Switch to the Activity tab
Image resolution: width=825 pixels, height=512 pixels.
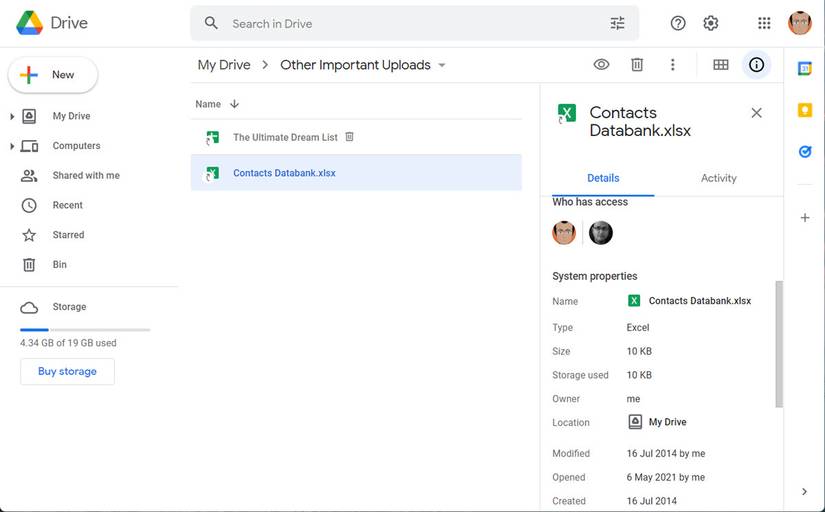point(718,178)
